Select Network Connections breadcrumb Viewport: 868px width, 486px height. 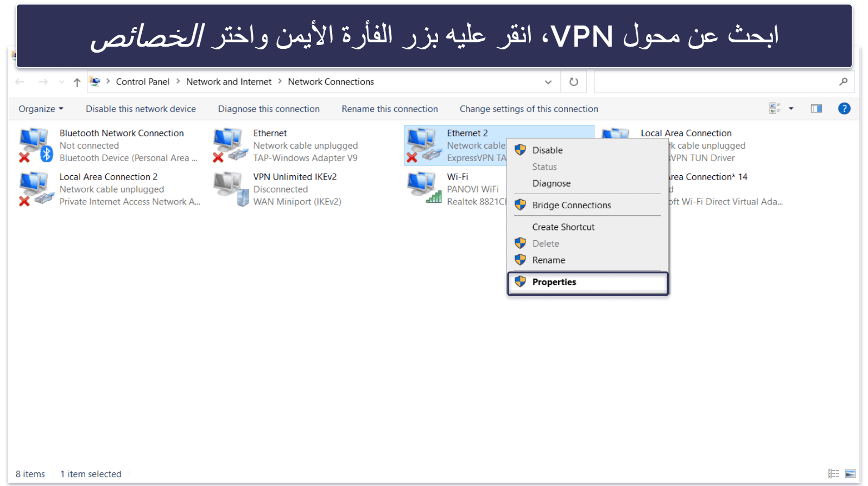pos(331,81)
